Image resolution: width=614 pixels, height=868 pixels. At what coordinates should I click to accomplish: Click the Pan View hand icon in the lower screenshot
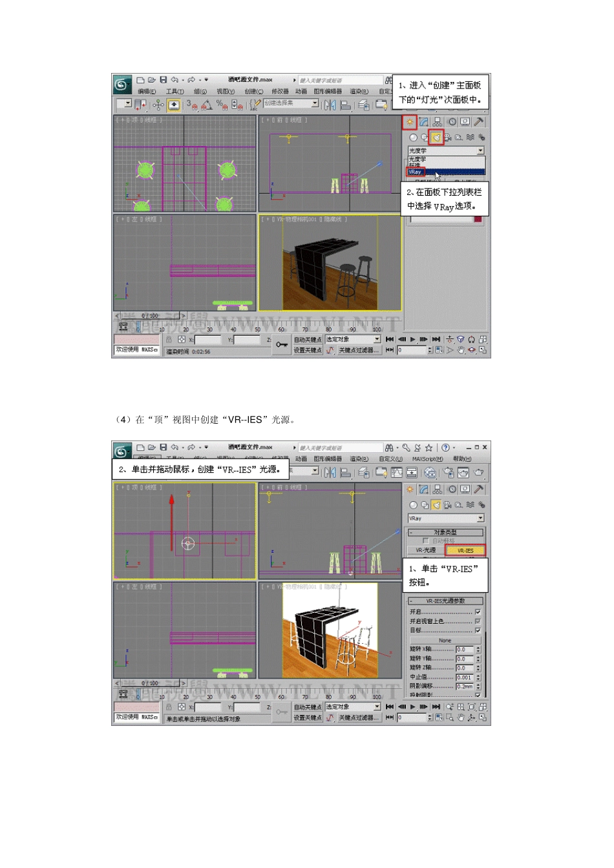pyautogui.click(x=461, y=718)
